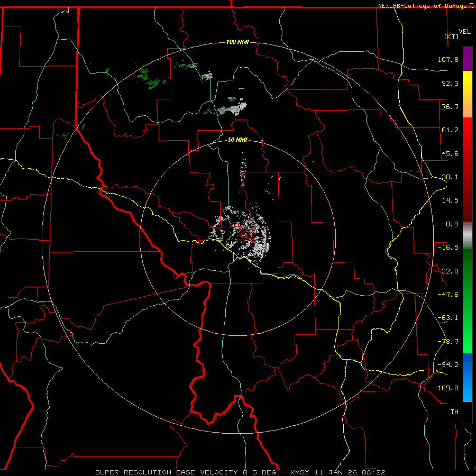Click the 45.6 velocity scale value
Image resolution: width=476 pixels, height=476 pixels.
450,153
